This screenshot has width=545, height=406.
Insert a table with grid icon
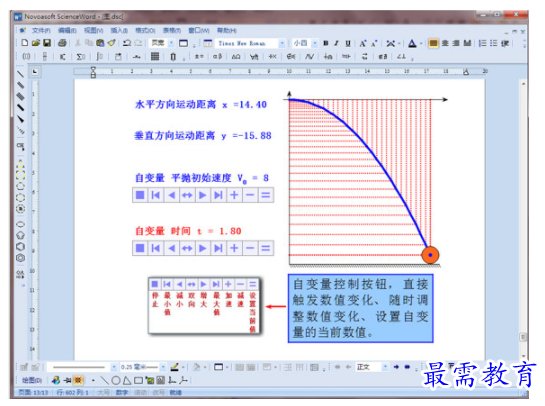(x=155, y=56)
